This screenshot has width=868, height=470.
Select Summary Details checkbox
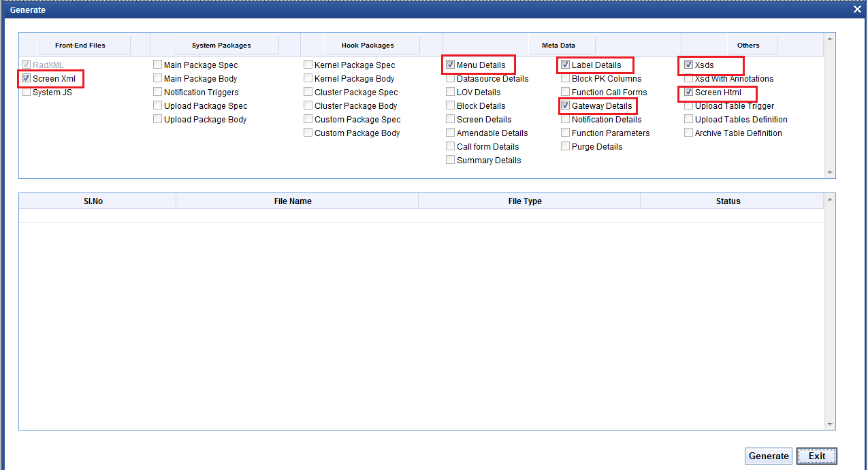[451, 161]
